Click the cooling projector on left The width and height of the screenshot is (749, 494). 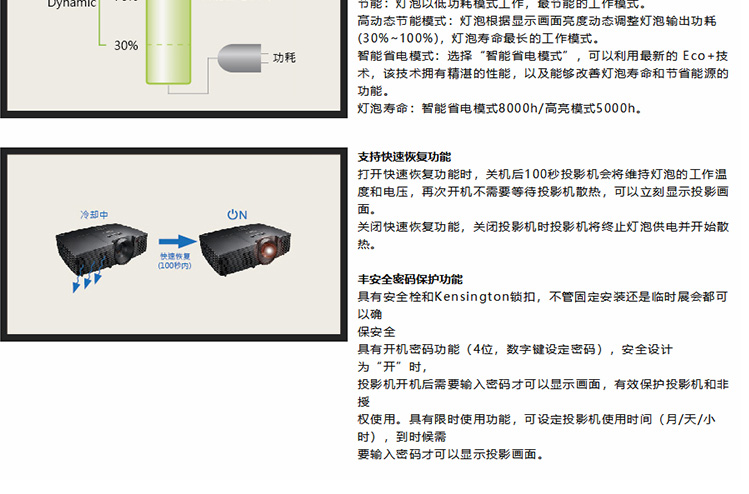(x=101, y=245)
